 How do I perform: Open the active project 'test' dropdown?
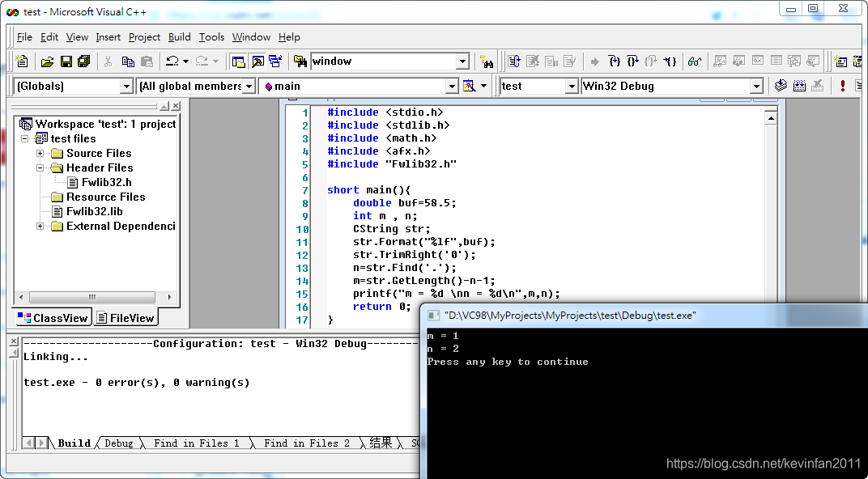572,87
